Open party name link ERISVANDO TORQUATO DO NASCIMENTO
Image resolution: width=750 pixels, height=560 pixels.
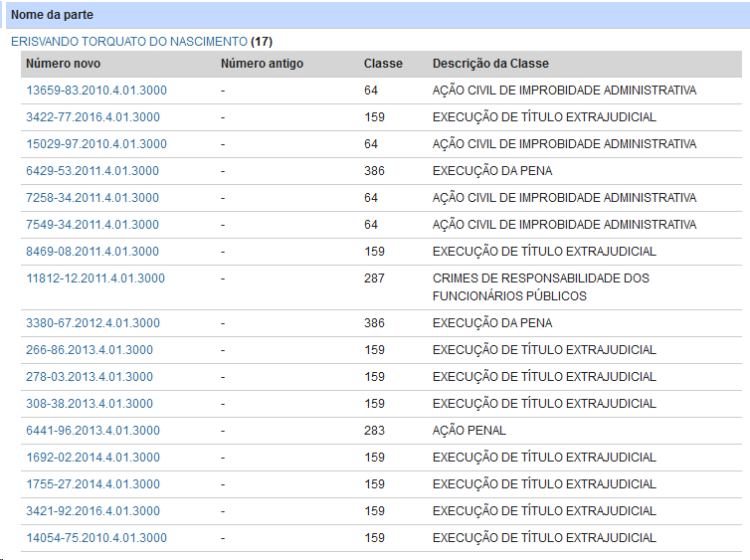click(128, 42)
